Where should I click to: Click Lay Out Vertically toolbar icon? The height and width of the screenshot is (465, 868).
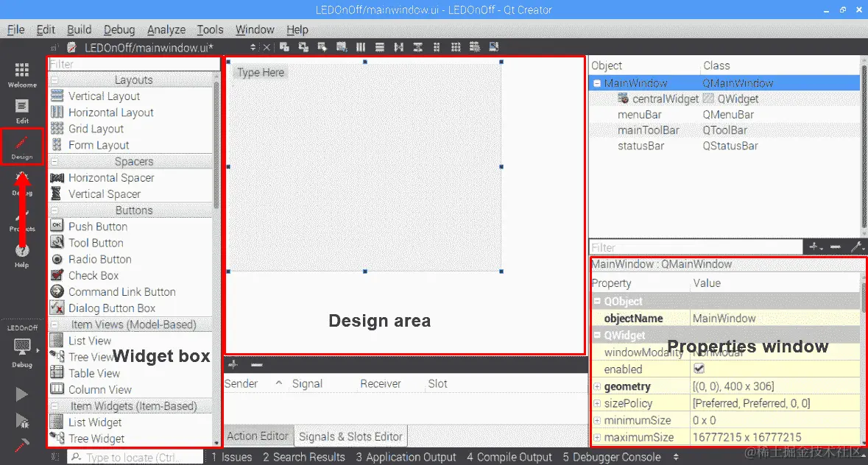[x=380, y=48]
